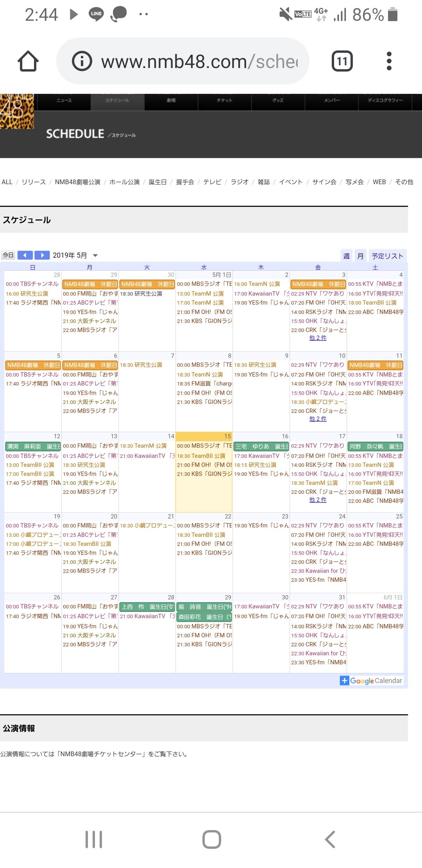The width and height of the screenshot is (422, 868).
Task: Filter schedule by ALL
Action: tap(7, 182)
